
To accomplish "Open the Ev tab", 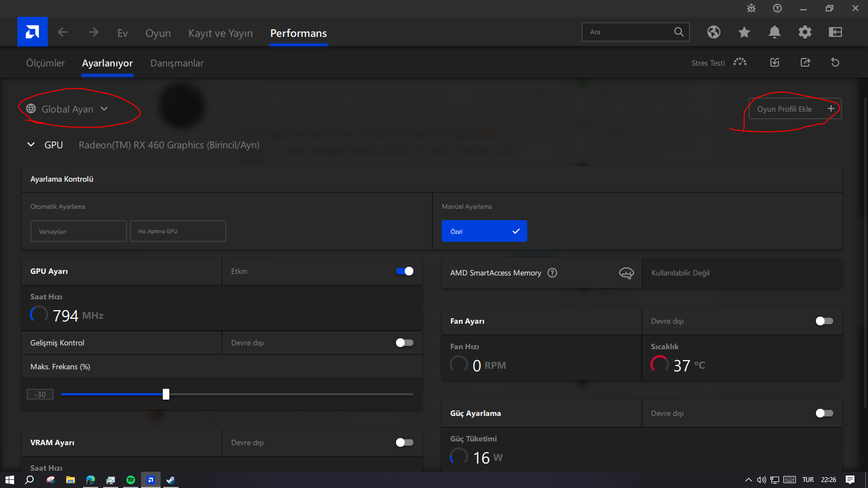I will 123,33.
